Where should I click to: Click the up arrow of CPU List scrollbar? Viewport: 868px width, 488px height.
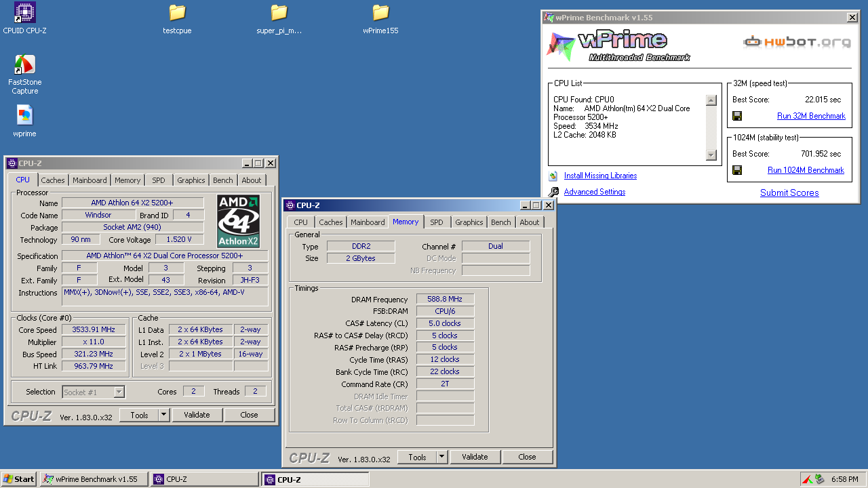click(711, 100)
